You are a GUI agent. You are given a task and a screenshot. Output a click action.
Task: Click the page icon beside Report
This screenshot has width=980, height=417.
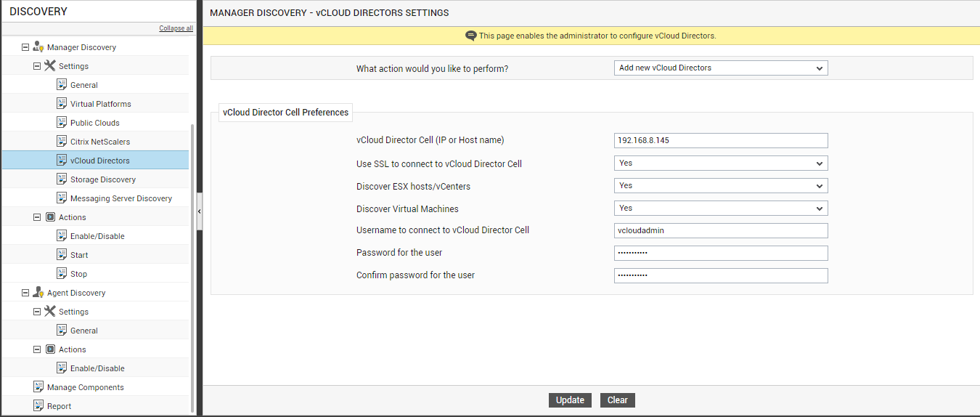click(38, 405)
